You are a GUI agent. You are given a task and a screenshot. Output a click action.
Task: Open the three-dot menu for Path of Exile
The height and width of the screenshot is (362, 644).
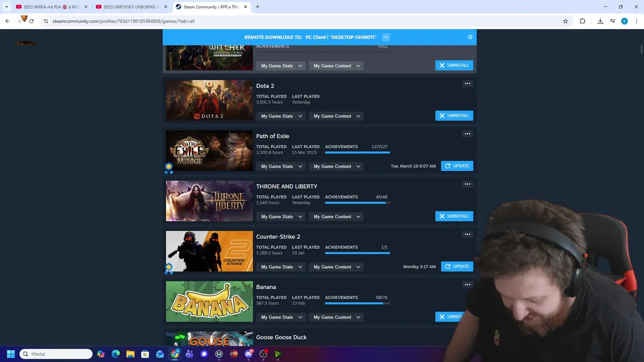pos(467,134)
